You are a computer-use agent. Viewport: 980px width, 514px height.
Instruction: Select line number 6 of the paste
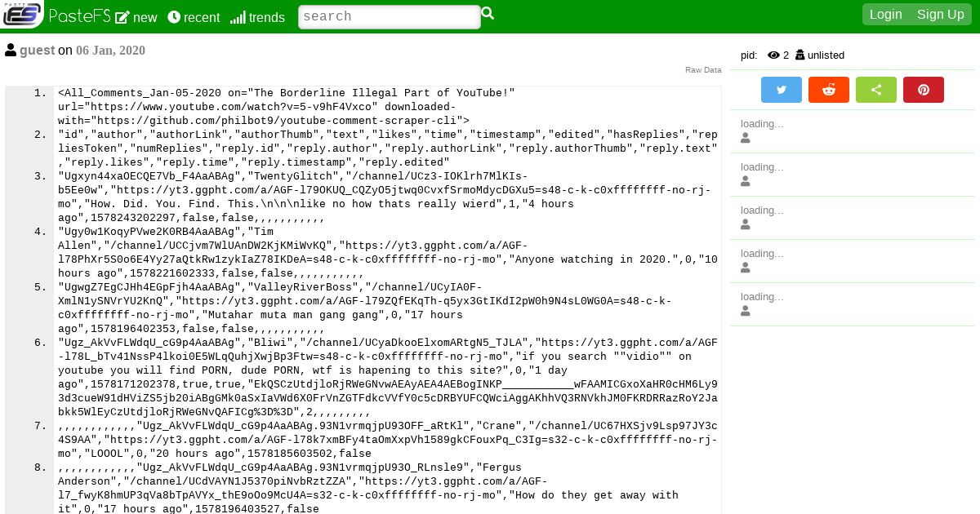40,343
